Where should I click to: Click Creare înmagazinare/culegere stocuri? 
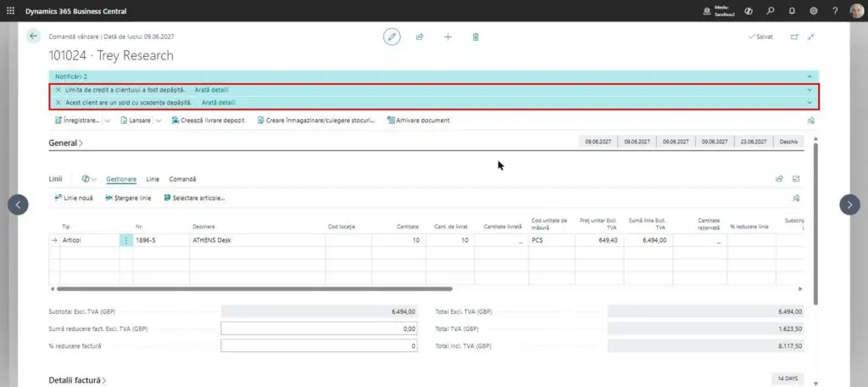click(x=316, y=121)
